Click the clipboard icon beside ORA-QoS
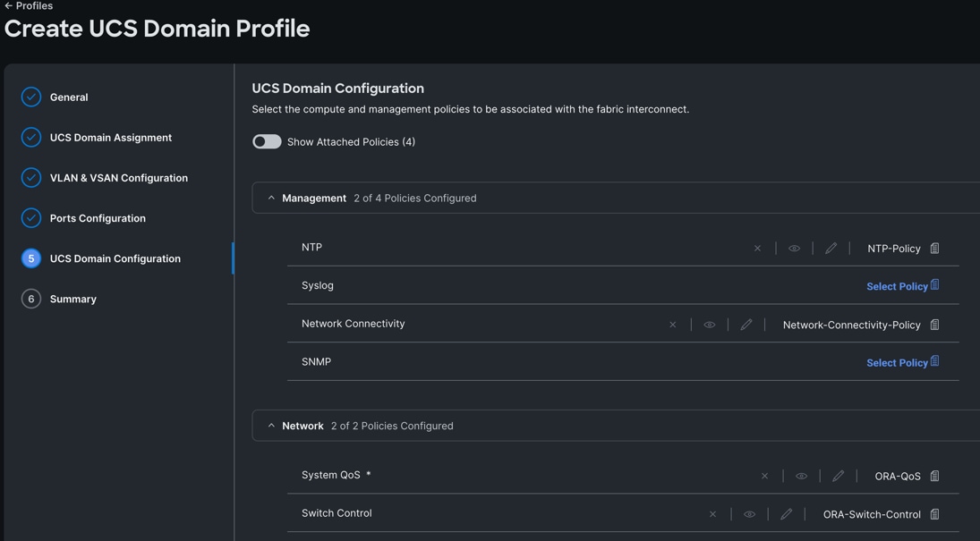Screen dimensions: 980x541 pyautogui.click(x=934, y=477)
